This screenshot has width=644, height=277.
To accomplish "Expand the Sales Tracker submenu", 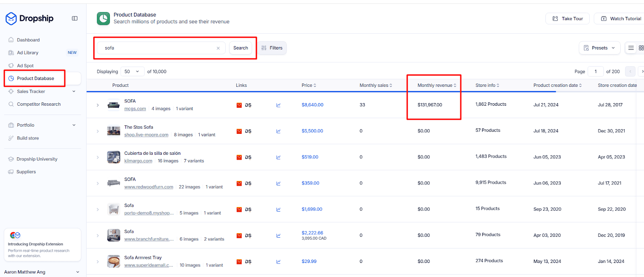I will pyautogui.click(x=74, y=91).
